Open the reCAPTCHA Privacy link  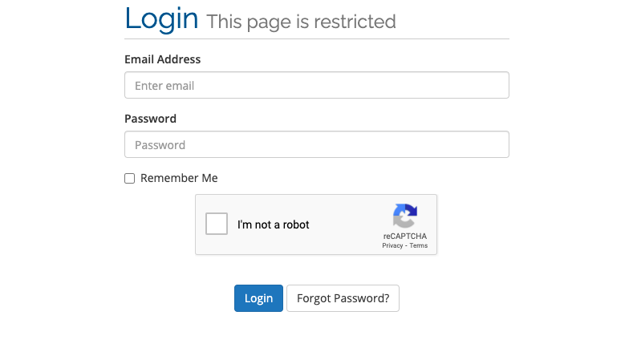tap(392, 245)
